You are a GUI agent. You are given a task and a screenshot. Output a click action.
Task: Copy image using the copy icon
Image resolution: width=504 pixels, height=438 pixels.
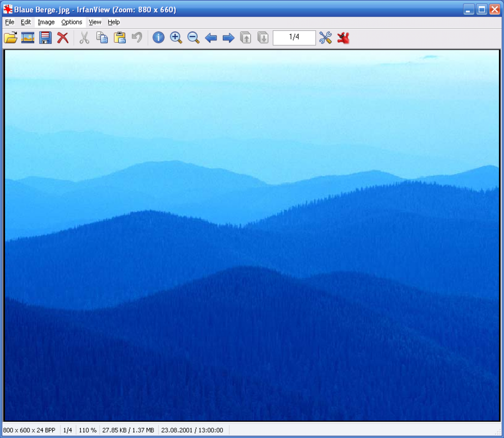(102, 38)
